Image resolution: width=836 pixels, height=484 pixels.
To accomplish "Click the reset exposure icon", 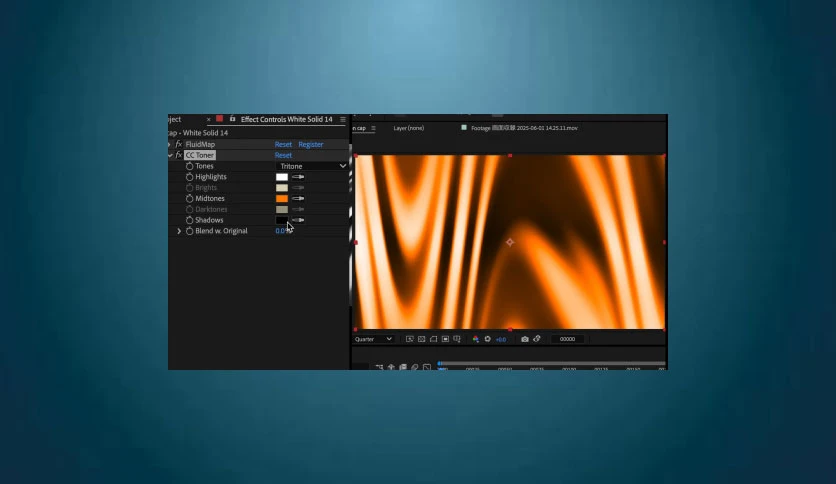I will [x=487, y=339].
